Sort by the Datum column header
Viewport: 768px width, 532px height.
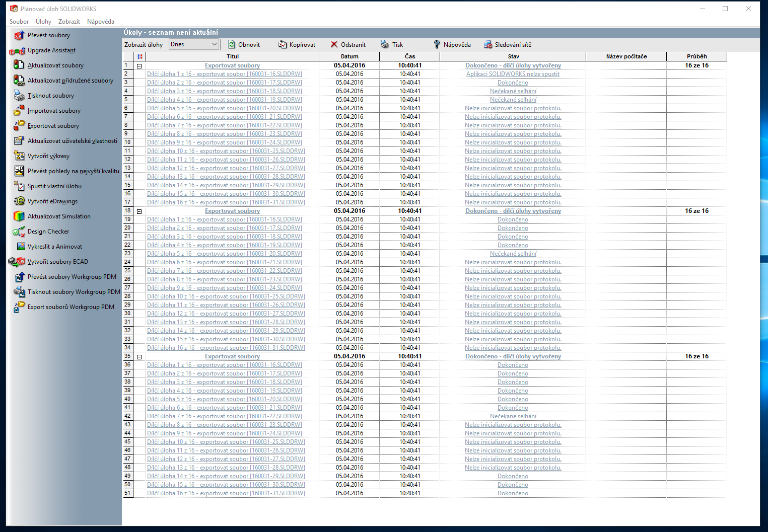coord(350,56)
